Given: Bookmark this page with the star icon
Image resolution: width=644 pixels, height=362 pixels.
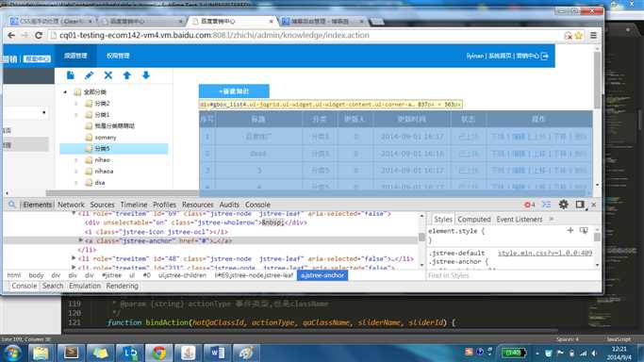Looking at the screenshot, I should pos(579,36).
